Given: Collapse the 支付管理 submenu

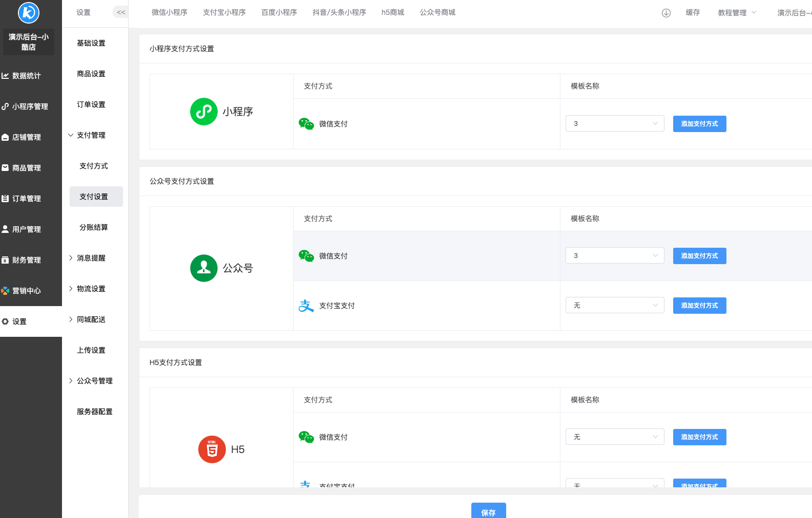Looking at the screenshot, I should pos(91,135).
